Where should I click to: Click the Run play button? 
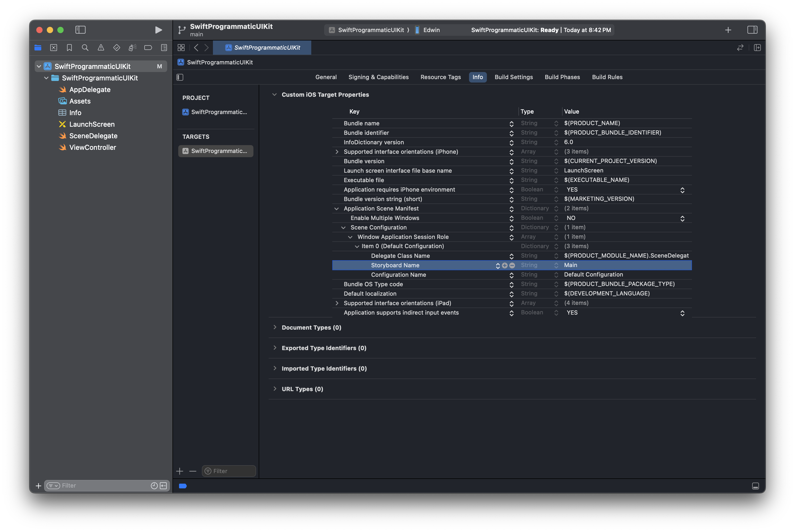click(158, 30)
